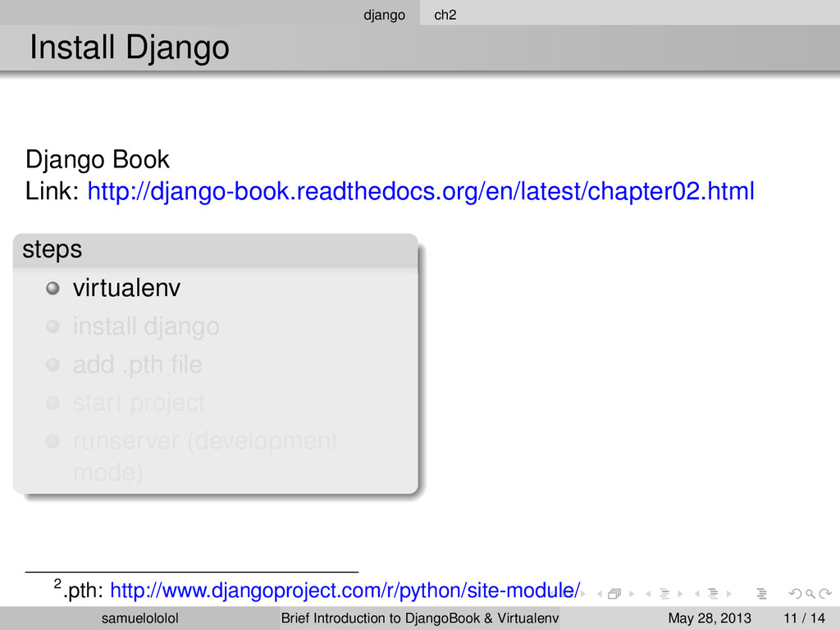This screenshot has height=630, width=840.
Task: Jump to the ch2 section in the header
Action: [445, 15]
